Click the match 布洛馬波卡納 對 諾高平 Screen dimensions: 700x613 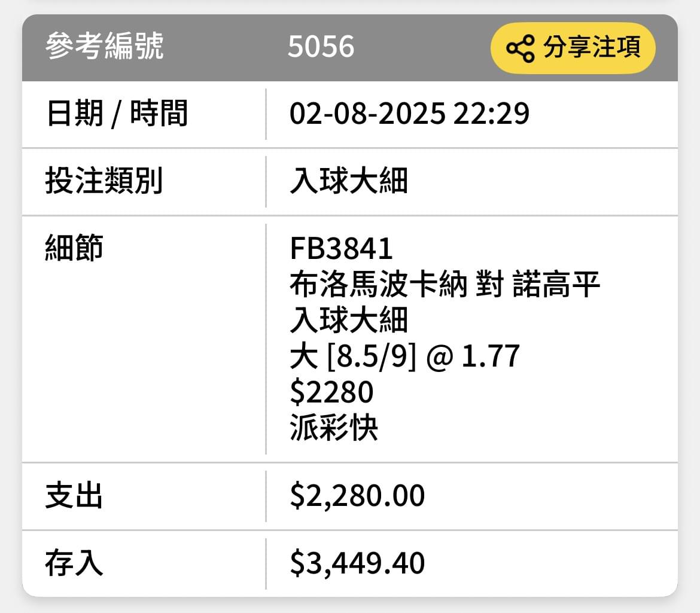445,284
